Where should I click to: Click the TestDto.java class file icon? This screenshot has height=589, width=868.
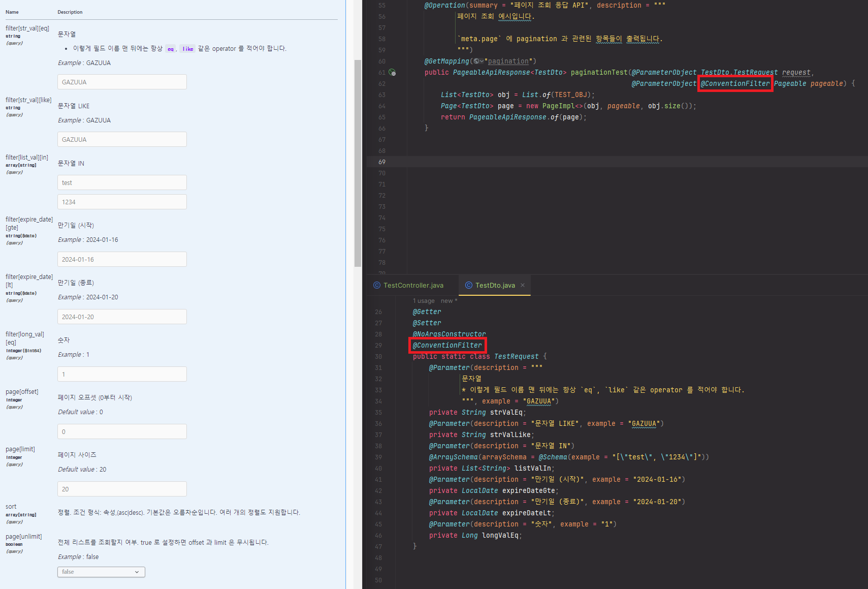(469, 286)
